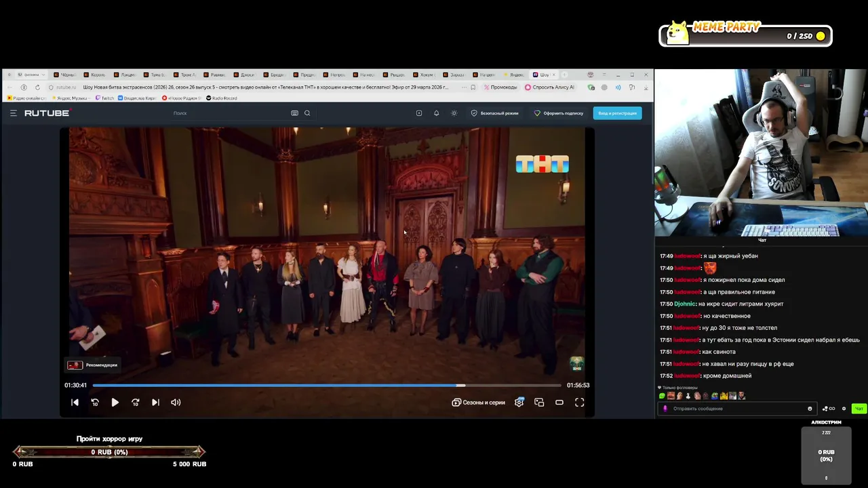Skip forward 10 seconds in player
Screen dimensions: 868x488
coord(136,403)
